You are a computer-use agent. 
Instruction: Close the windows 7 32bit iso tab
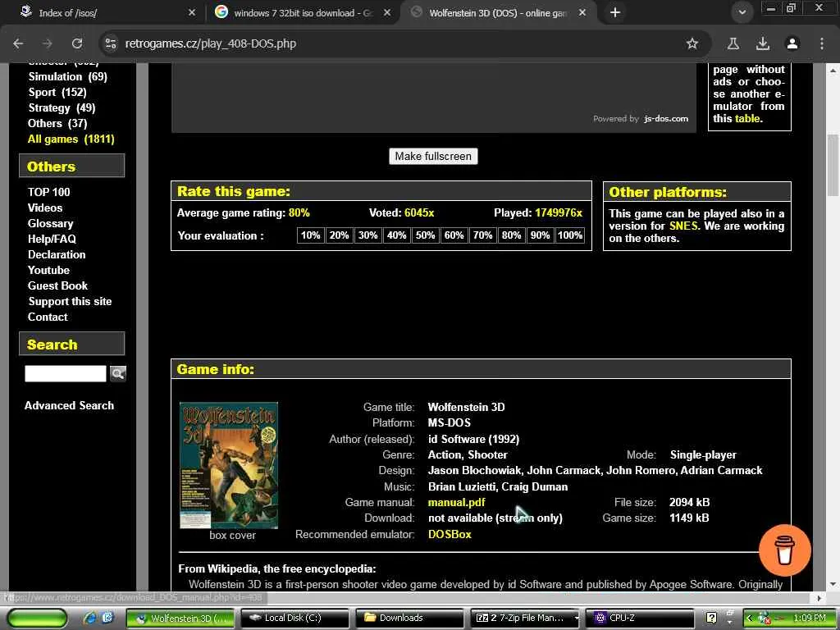[x=387, y=12]
